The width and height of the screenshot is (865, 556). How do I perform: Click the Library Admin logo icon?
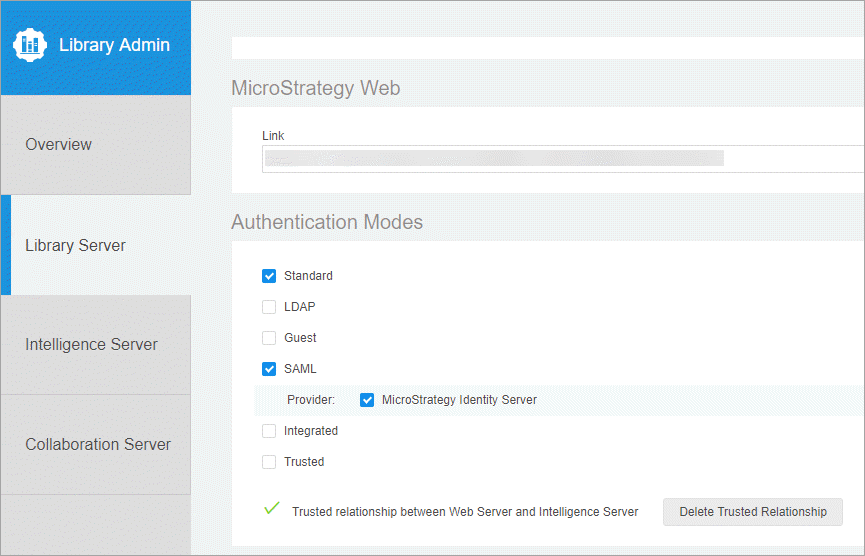pyautogui.click(x=30, y=45)
